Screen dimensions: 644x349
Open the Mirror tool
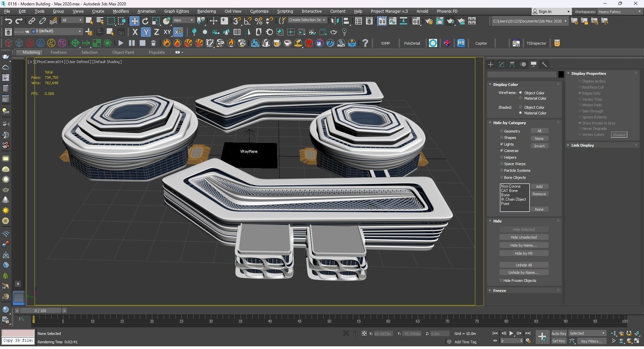(x=334, y=21)
